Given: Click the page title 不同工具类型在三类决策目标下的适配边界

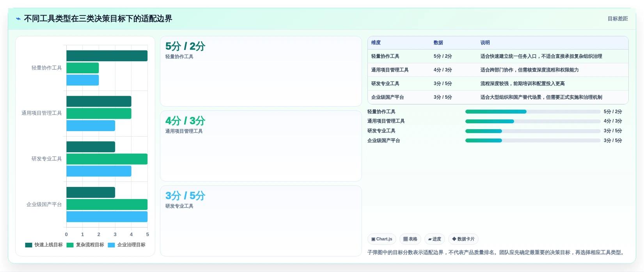Looking at the screenshot, I should pos(98,19).
